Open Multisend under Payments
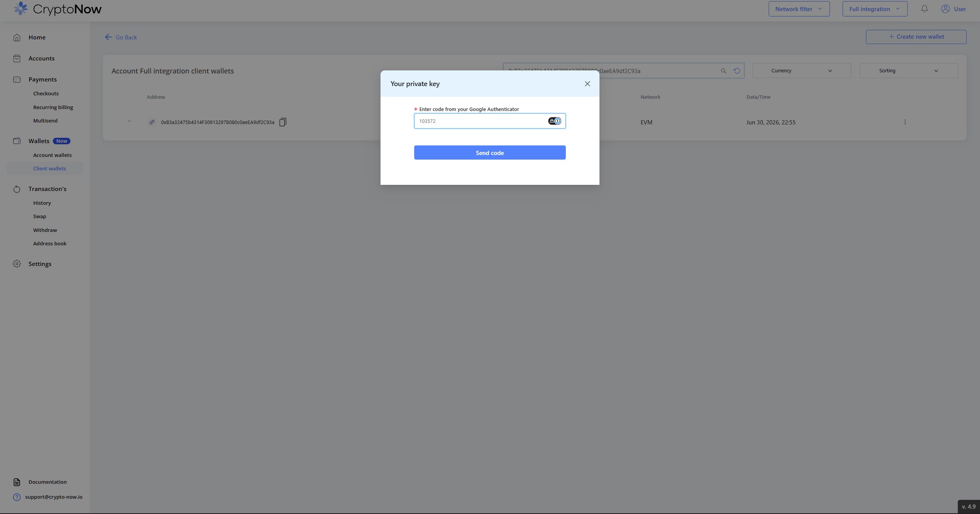980x514 pixels. [45, 121]
